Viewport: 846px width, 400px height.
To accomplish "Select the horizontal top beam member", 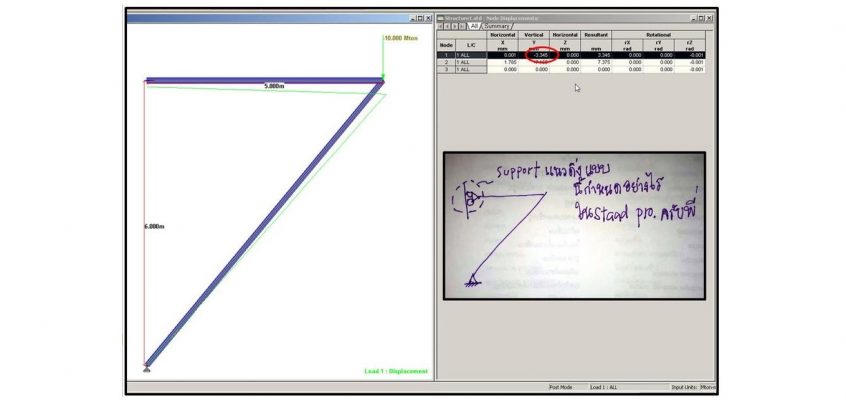I will pos(264,80).
